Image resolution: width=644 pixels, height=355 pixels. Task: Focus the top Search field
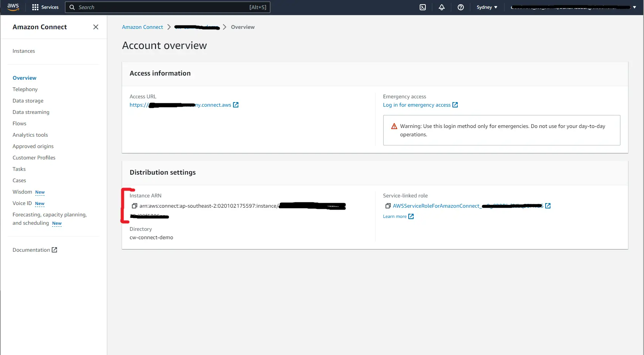[168, 7]
